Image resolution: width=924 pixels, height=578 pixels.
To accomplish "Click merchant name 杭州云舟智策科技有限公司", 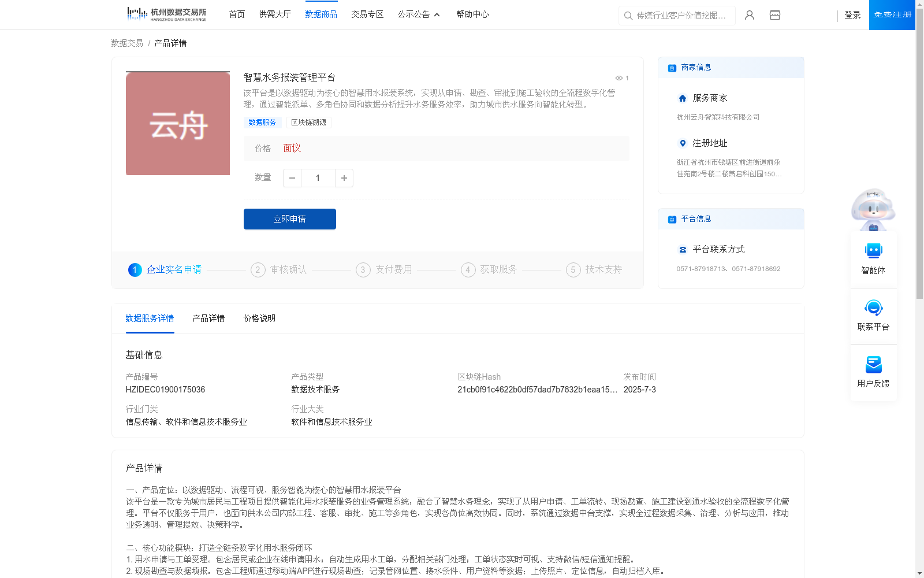I will pyautogui.click(x=718, y=117).
